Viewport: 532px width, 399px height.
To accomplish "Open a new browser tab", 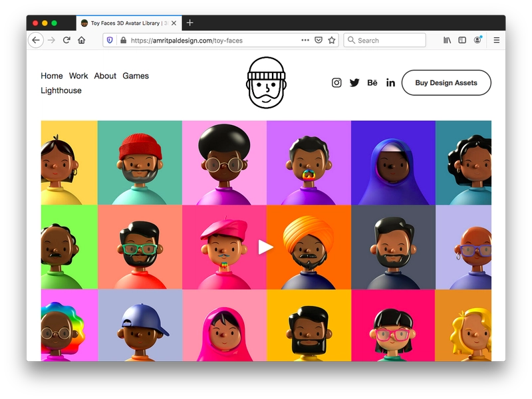I will point(190,23).
